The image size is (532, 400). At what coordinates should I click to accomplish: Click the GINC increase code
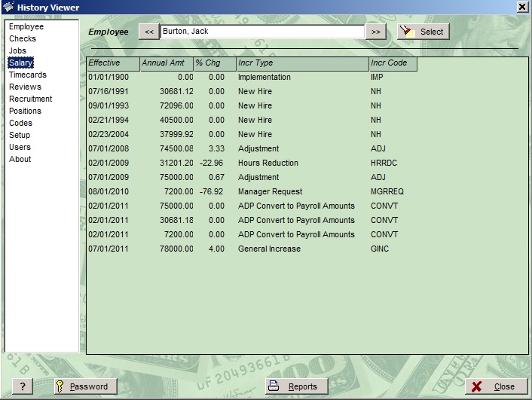coord(380,249)
